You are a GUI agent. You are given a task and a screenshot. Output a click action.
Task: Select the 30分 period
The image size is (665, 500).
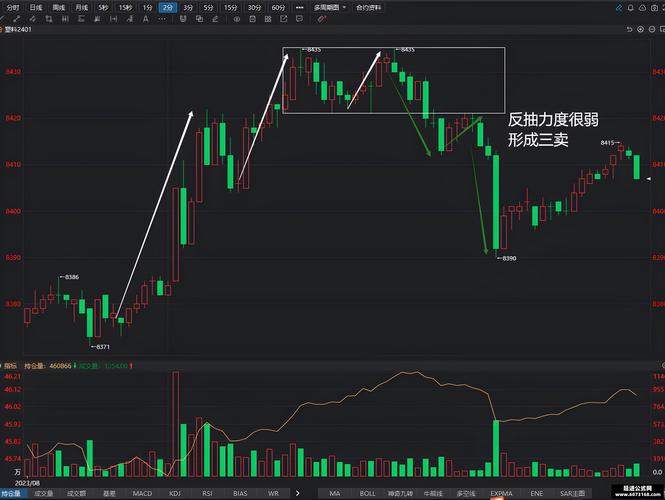point(254,8)
